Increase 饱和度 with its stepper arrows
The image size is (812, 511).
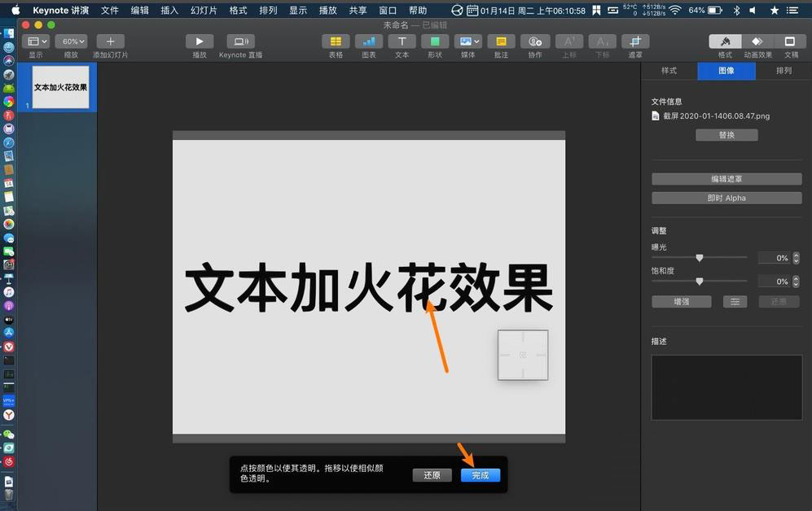pyautogui.click(x=796, y=281)
